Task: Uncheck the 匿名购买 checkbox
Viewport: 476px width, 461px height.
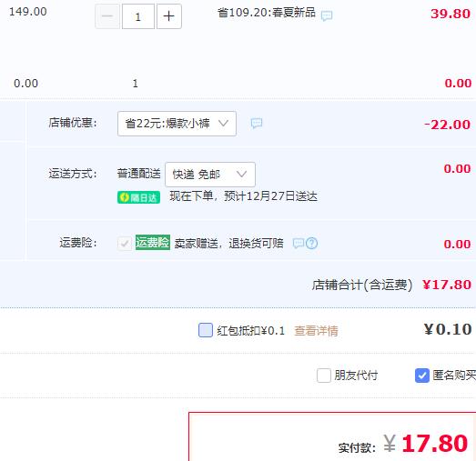Action: 422,376
